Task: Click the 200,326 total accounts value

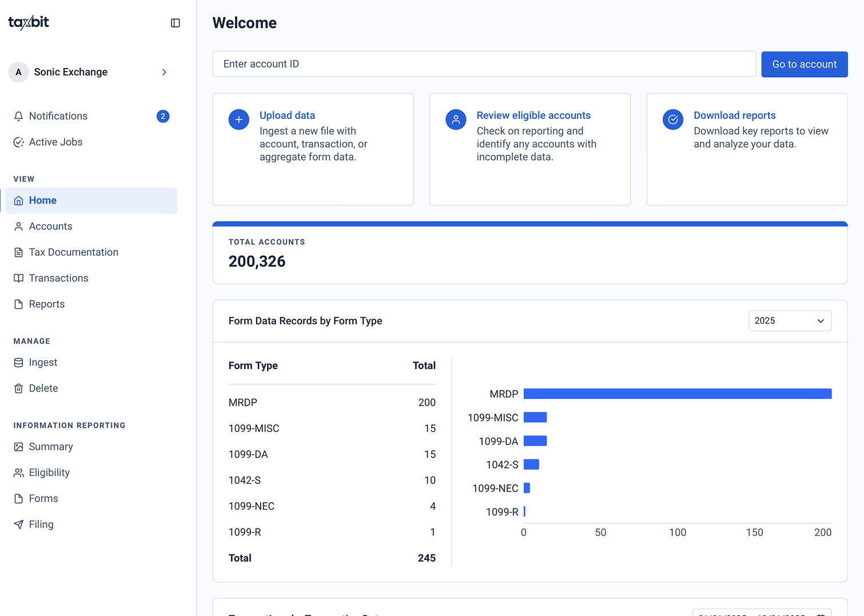Action: click(257, 261)
